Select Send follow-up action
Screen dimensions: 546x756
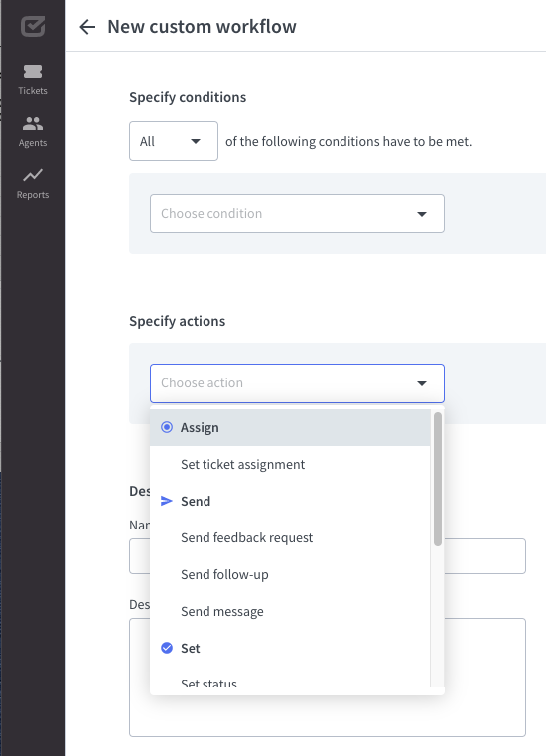click(290, 574)
